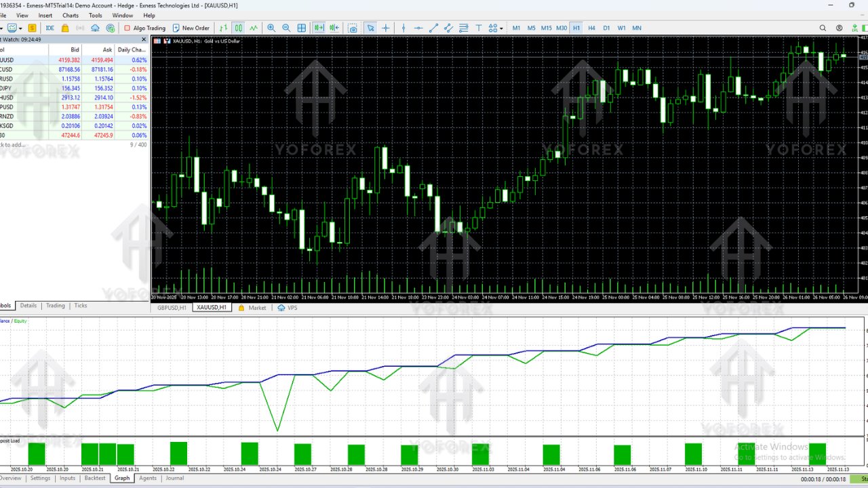Switch to the GBPUSD,H1 chart tab
868x488 pixels.
(170, 307)
